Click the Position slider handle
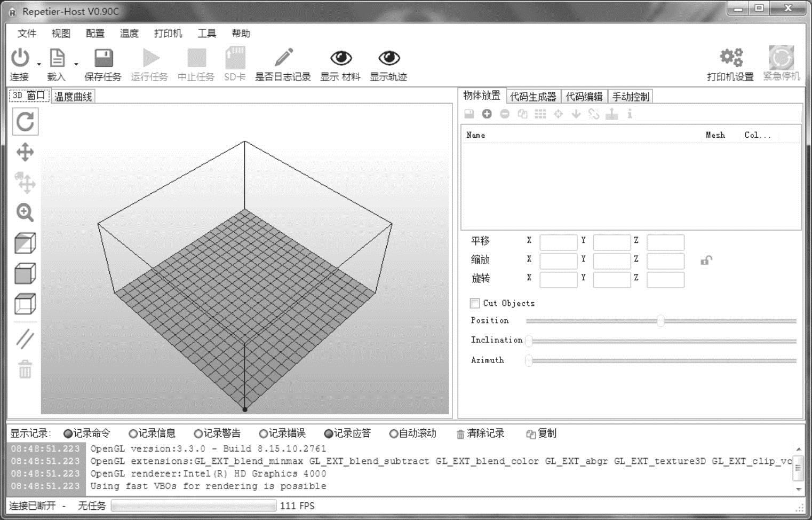The width and height of the screenshot is (812, 520). point(661,321)
